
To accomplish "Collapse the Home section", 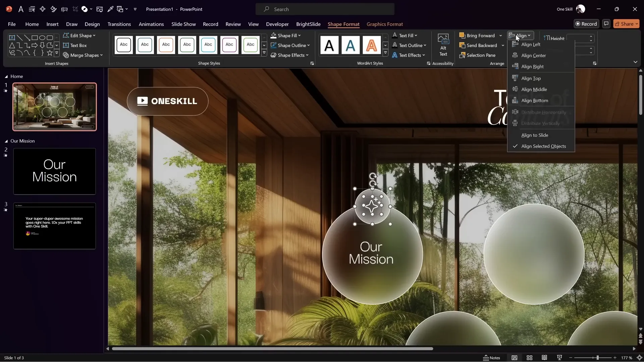I will tap(6, 76).
